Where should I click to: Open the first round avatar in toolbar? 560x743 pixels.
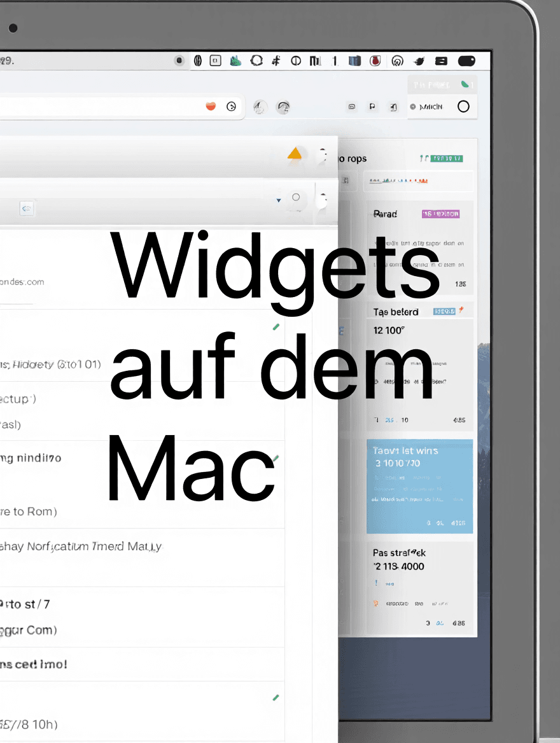[x=260, y=107]
